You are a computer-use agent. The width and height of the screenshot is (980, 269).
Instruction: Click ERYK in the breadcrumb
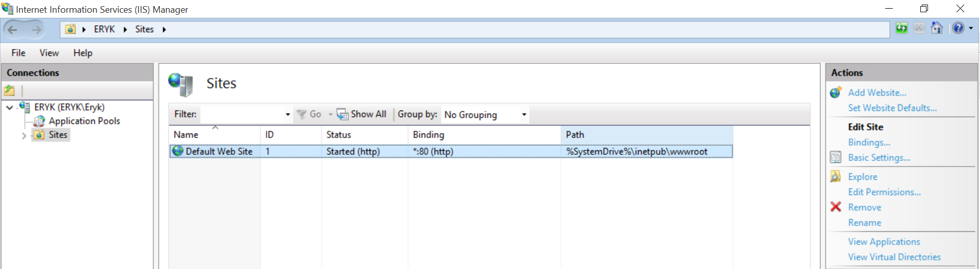pos(105,30)
